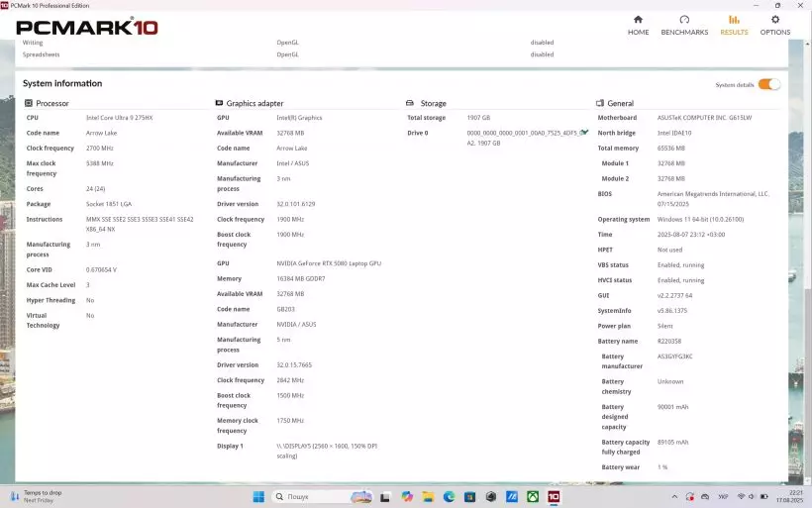
Task: Click the RESULTS bar chart icon
Action: 734,20
